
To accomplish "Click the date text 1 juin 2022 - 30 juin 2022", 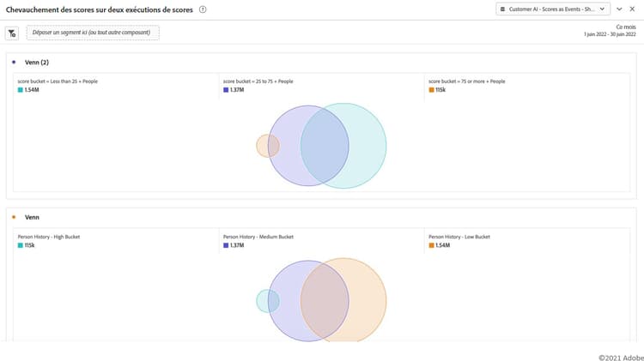I will click(610, 34).
